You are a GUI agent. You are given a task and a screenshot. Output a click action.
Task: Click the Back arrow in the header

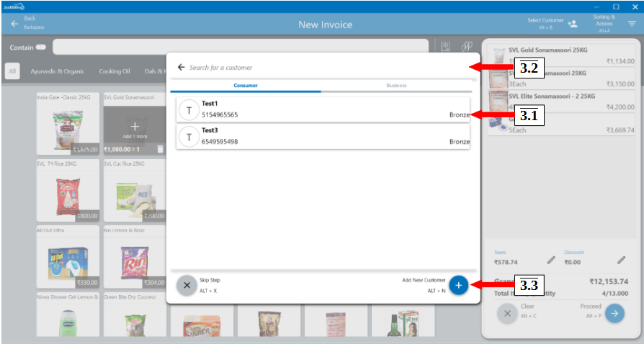[x=14, y=24]
